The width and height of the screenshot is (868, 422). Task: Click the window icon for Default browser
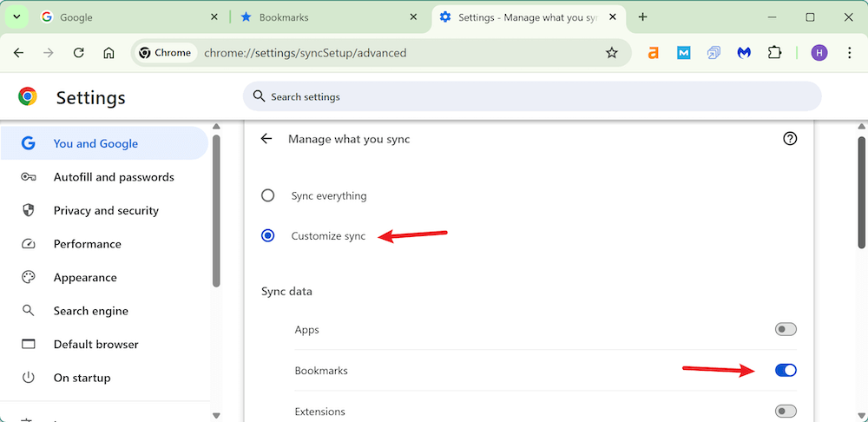click(x=28, y=344)
